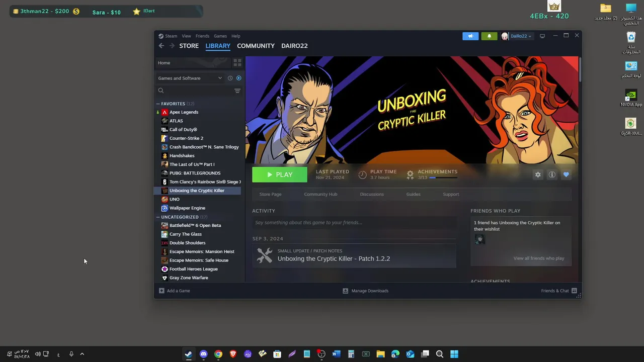Image resolution: width=644 pixels, height=362 pixels.
Task: Open Google Chrome from the taskbar
Action: (x=218, y=354)
